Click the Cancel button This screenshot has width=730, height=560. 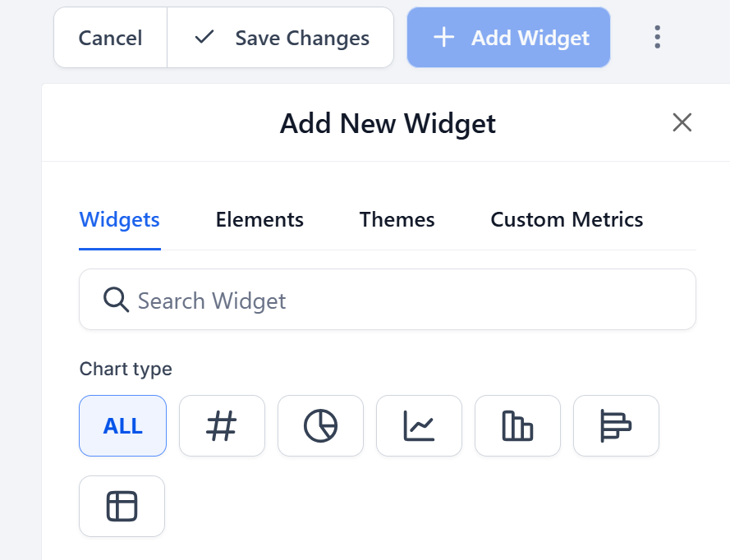[x=110, y=37]
